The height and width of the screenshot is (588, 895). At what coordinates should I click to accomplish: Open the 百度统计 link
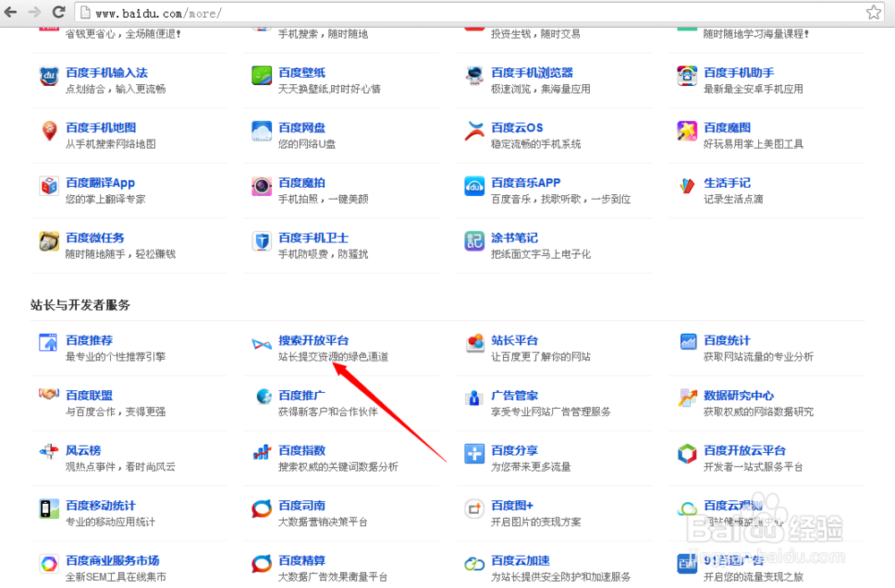pyautogui.click(x=727, y=341)
